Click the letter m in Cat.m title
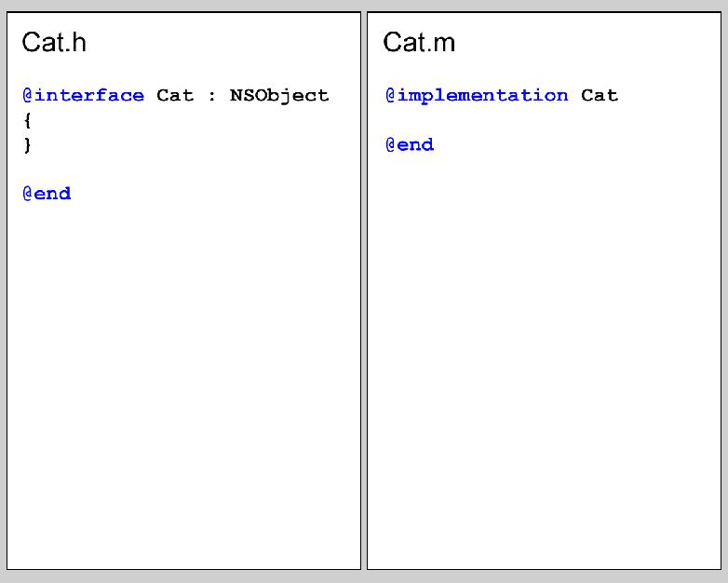Viewport: 728px width, 583px height. coord(444,45)
